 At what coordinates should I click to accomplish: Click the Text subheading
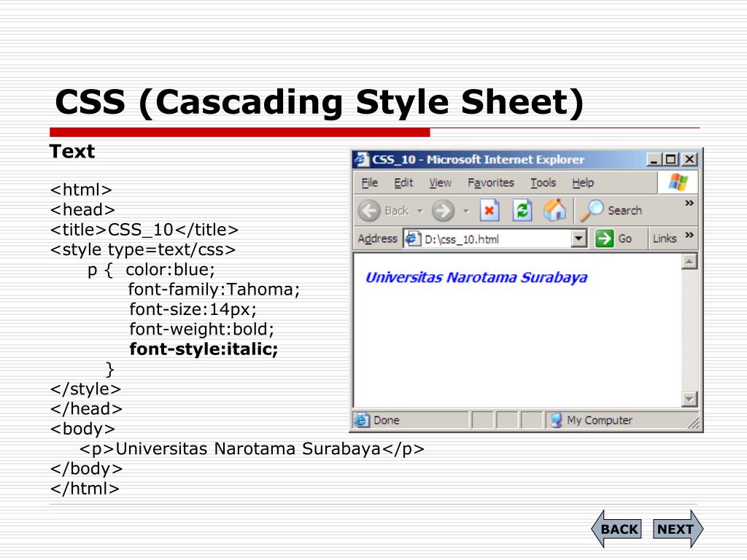coord(72,152)
